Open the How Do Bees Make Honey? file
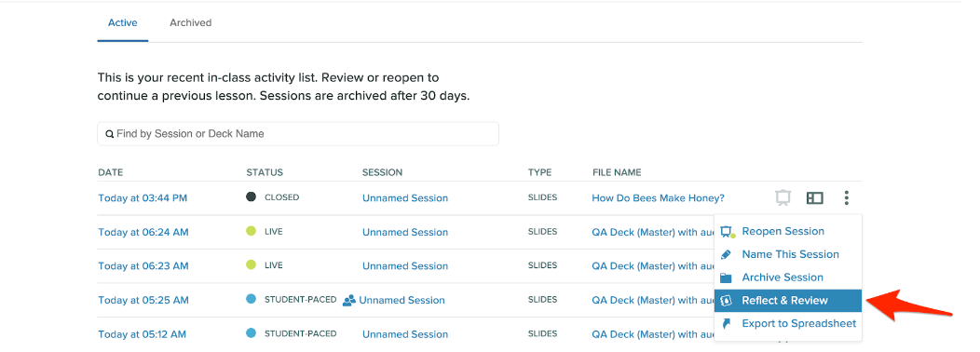 click(x=658, y=198)
